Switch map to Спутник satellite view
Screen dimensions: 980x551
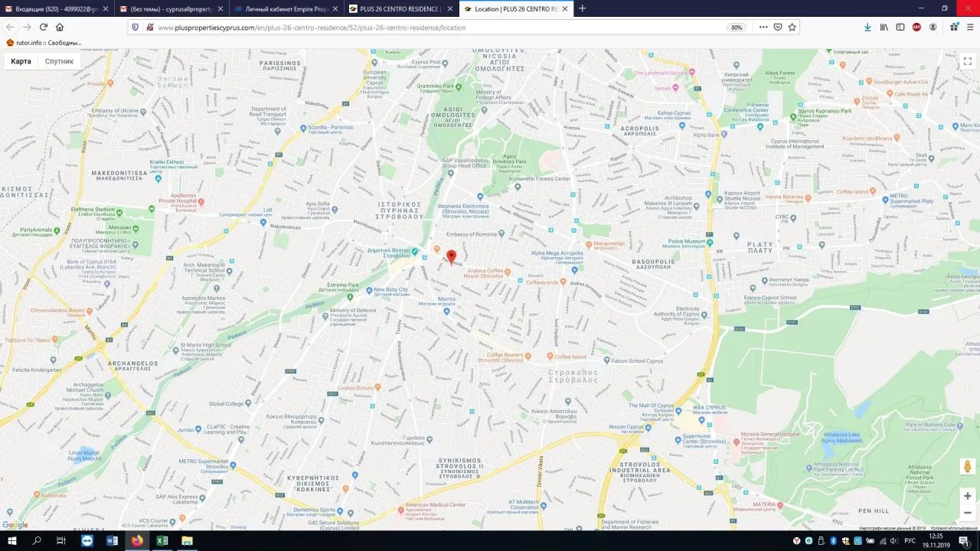click(59, 61)
